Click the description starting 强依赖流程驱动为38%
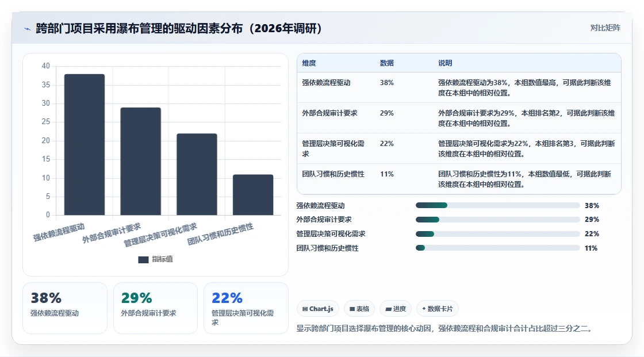Screen dimensions: 644x357 pyautogui.click(x=524, y=87)
